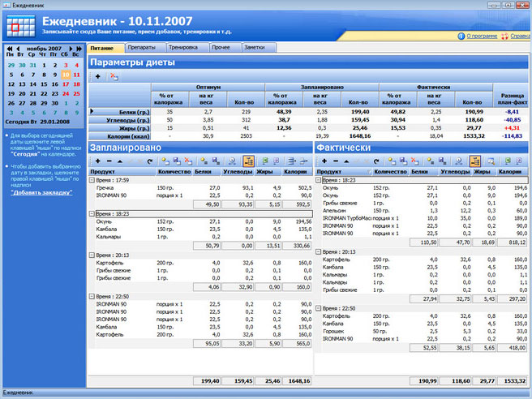Click the delete icon in Параметры диеты toolbar
Screen dimensions: 532x399
[114, 76]
